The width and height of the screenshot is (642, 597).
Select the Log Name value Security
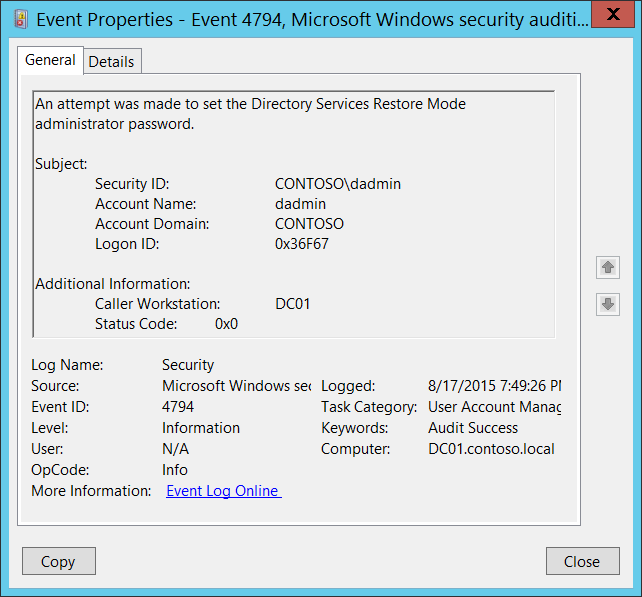click(x=188, y=365)
